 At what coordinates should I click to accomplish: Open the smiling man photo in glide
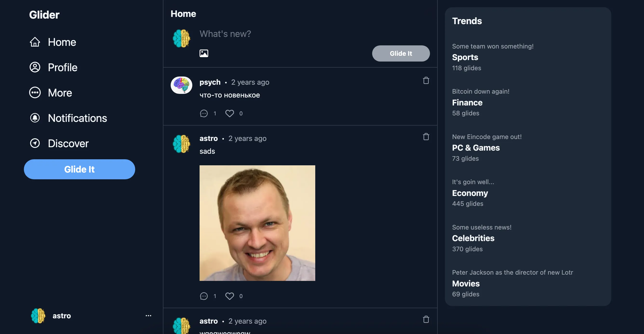point(257,223)
